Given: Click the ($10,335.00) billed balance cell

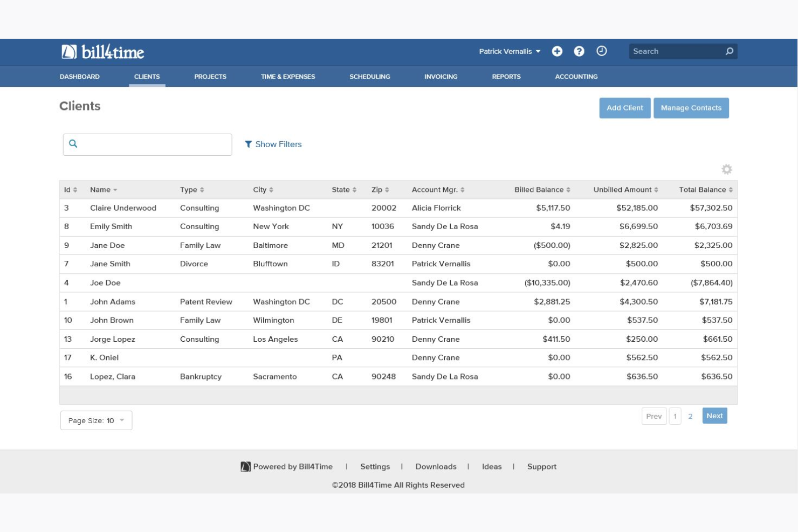Looking at the screenshot, I should tap(547, 283).
